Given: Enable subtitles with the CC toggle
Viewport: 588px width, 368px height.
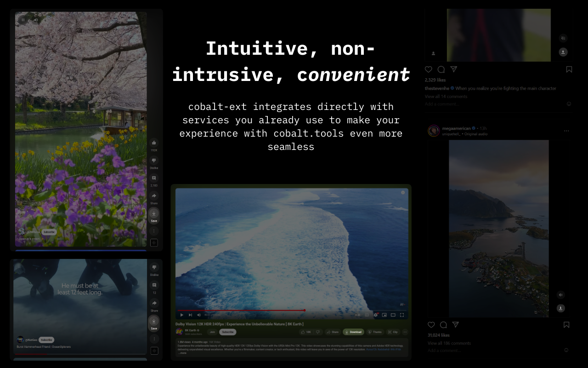Looking at the screenshot, I should 367,315.
